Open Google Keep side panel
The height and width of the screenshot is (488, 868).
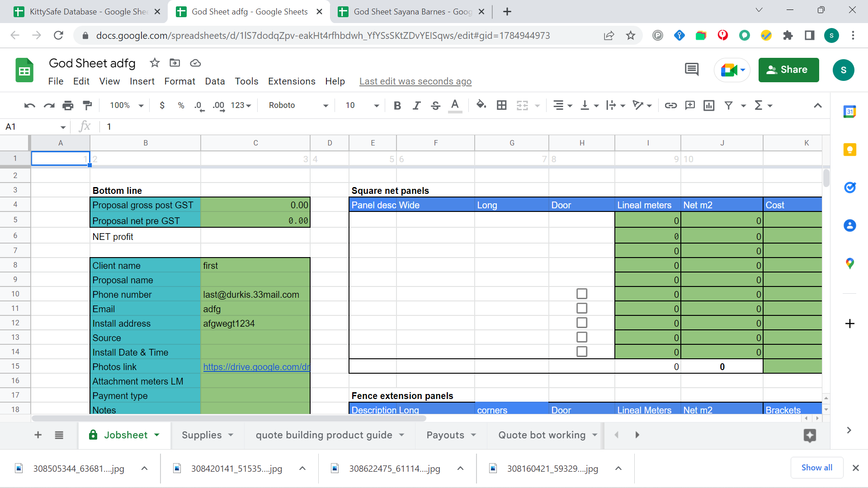[850, 150]
